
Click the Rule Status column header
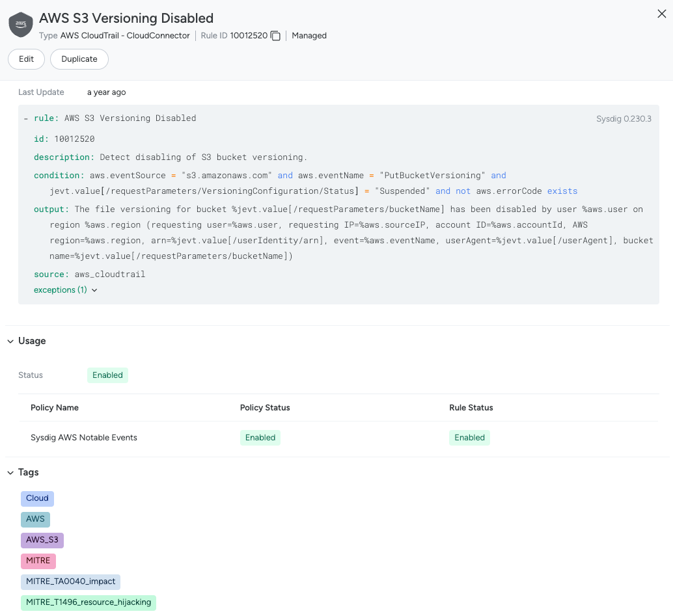pyautogui.click(x=471, y=407)
